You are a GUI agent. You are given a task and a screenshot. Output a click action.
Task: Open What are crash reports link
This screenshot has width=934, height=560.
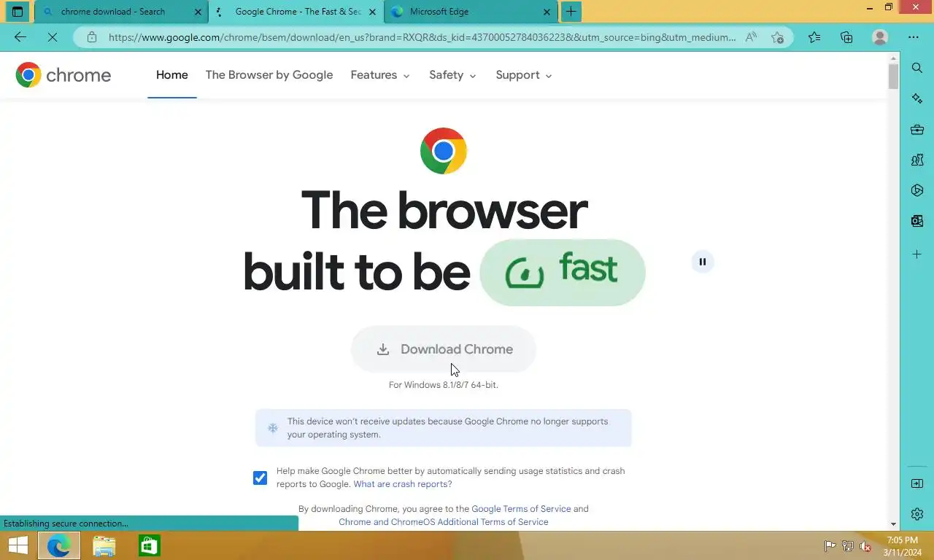click(403, 484)
